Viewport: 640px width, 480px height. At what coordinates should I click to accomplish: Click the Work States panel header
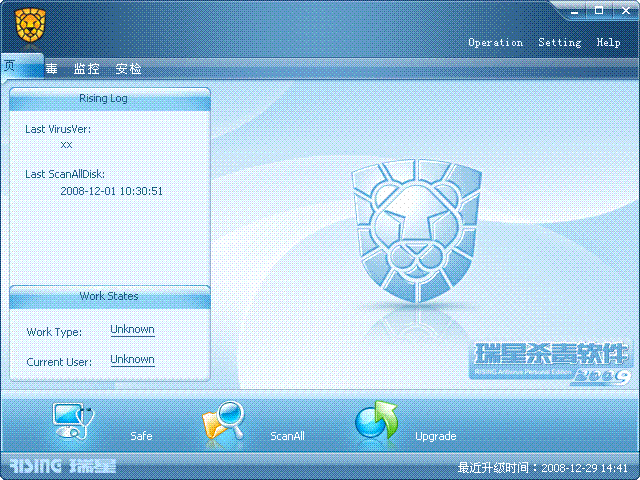coord(110,297)
